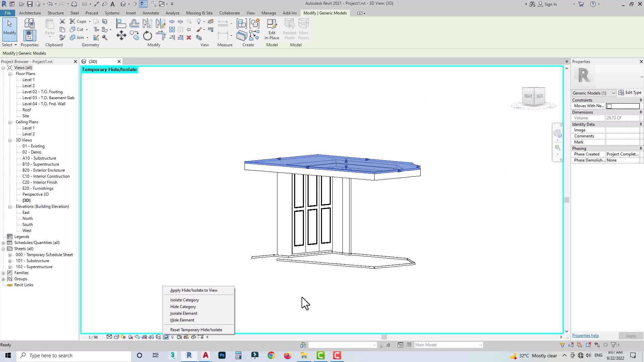Open the Generic Models type selector dropdown

click(x=613, y=93)
